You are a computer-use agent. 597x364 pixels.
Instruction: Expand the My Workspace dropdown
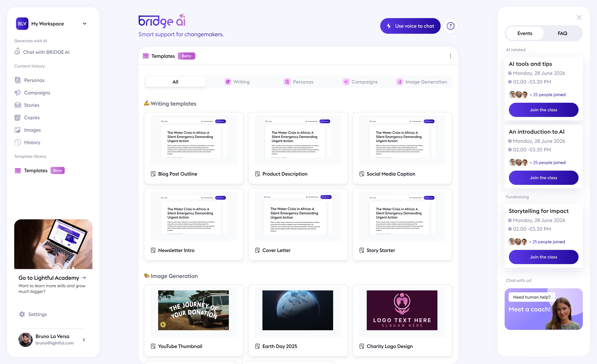(x=85, y=24)
